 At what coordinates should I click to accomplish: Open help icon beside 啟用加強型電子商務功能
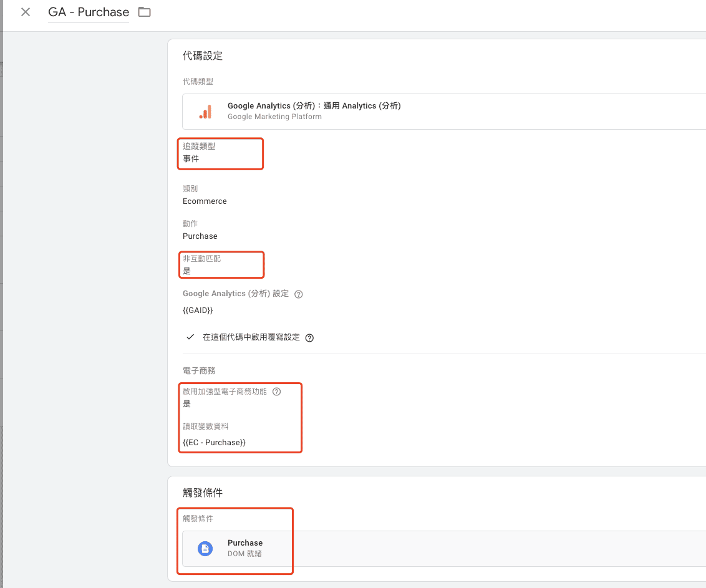pyautogui.click(x=277, y=392)
